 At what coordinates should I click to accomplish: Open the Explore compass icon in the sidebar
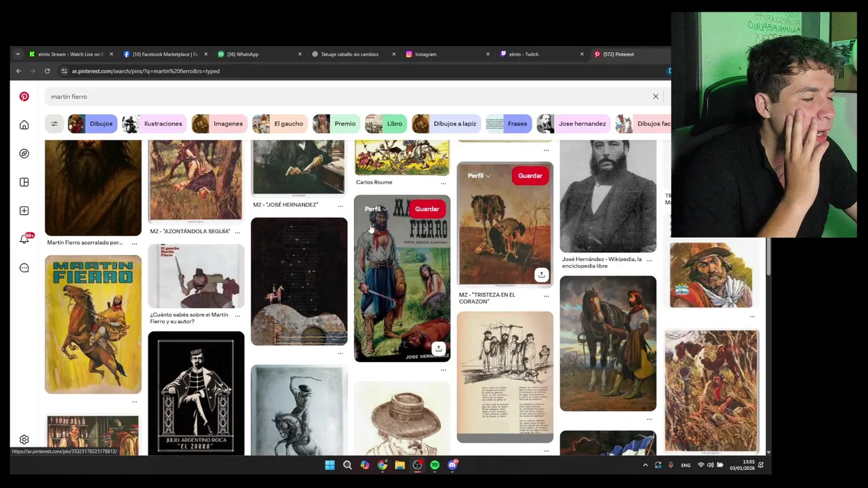point(24,154)
